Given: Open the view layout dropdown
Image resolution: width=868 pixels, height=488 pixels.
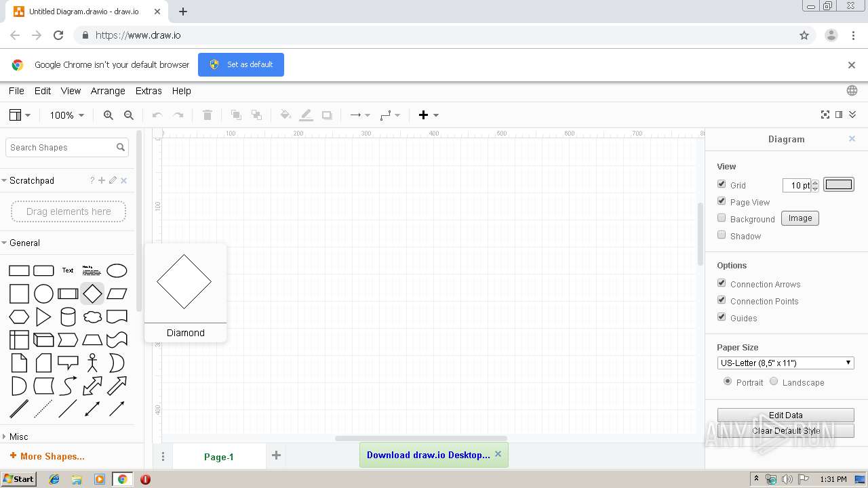Looking at the screenshot, I should click(20, 115).
